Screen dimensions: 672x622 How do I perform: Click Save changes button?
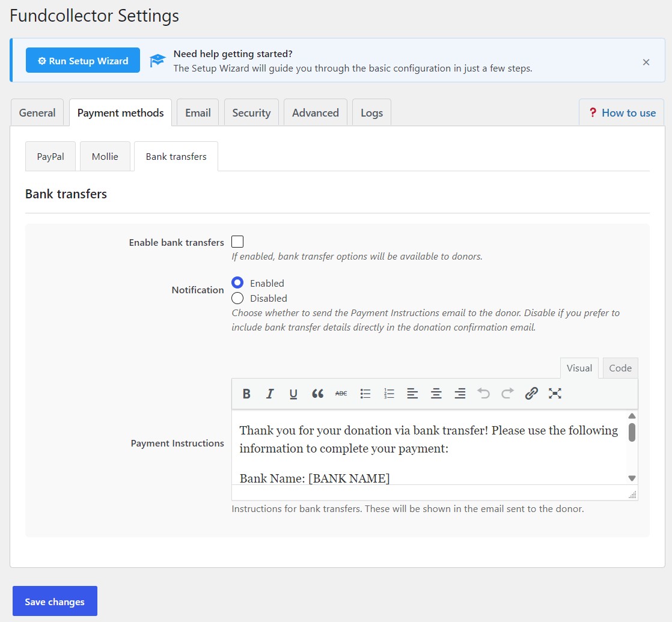[55, 602]
